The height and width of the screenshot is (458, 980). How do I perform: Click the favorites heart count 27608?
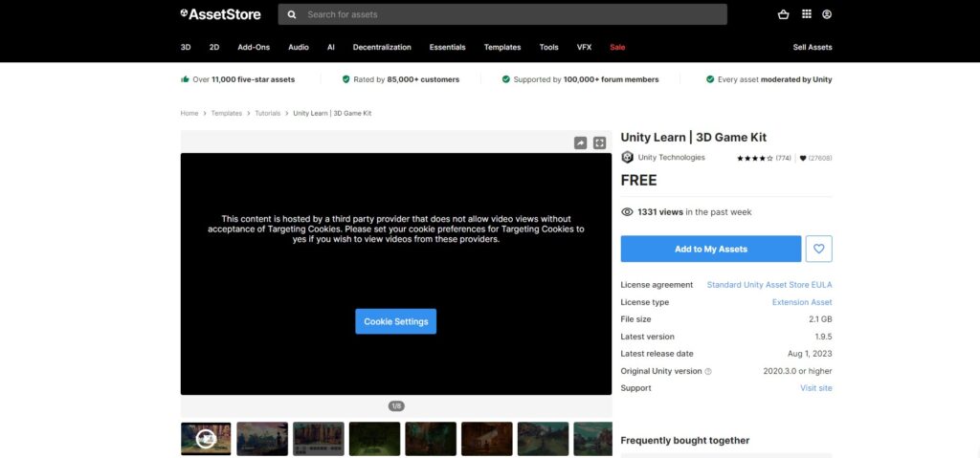point(815,158)
